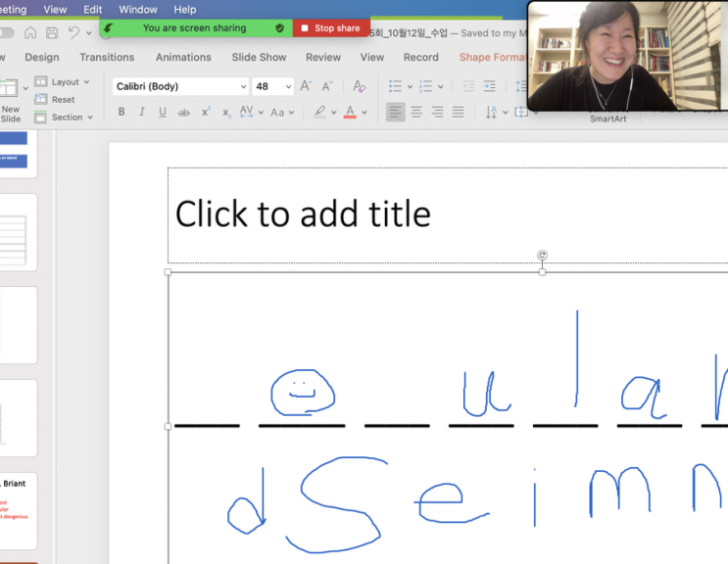Toggle Superscript formatting
Screen dimensions: 728x564
[206, 112]
